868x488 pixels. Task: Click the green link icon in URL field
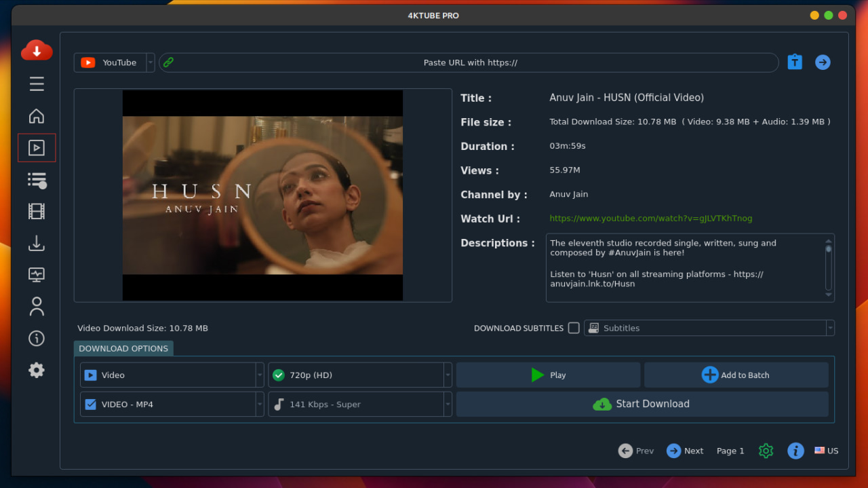pyautogui.click(x=168, y=62)
